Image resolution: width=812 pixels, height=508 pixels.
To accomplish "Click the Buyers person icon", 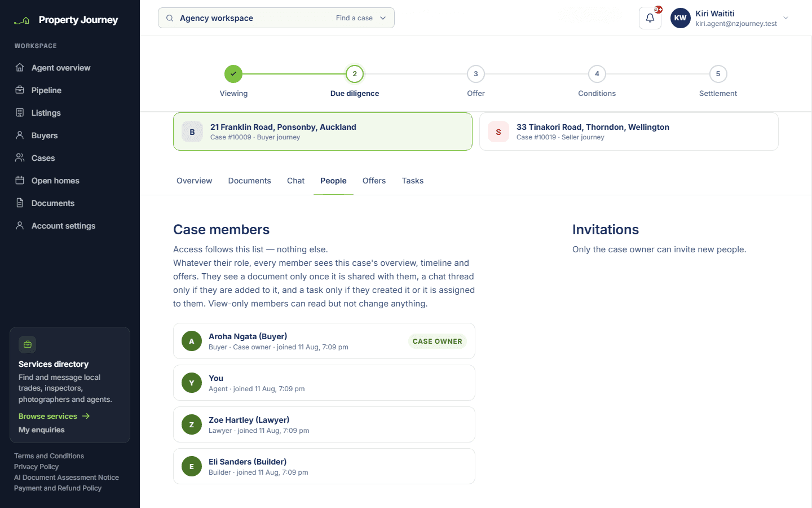I will coord(20,135).
